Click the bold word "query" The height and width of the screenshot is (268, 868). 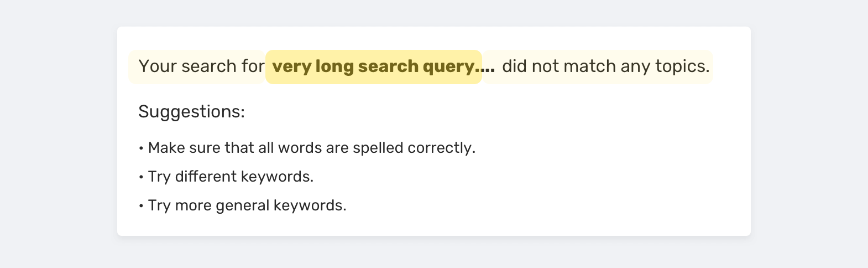pyautogui.click(x=448, y=66)
